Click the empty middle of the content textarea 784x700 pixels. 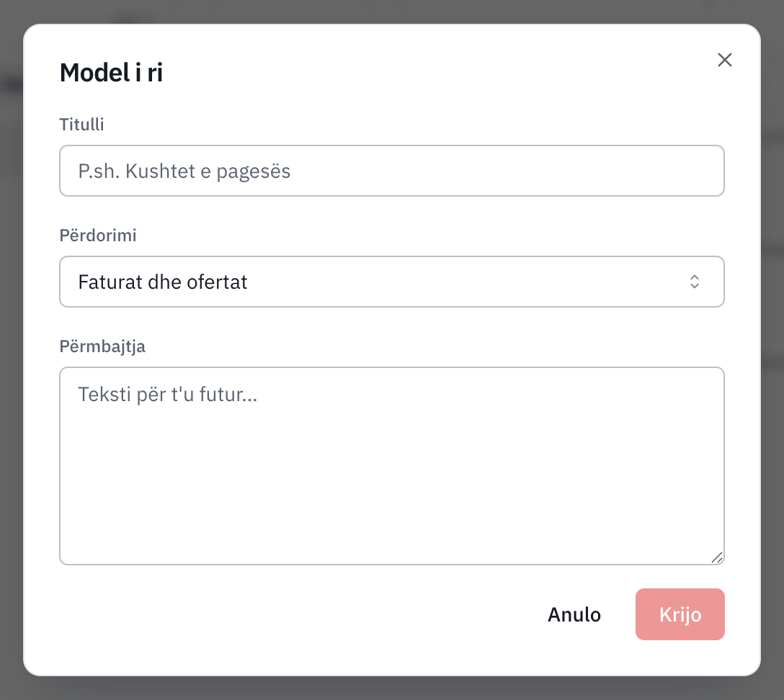click(x=392, y=480)
